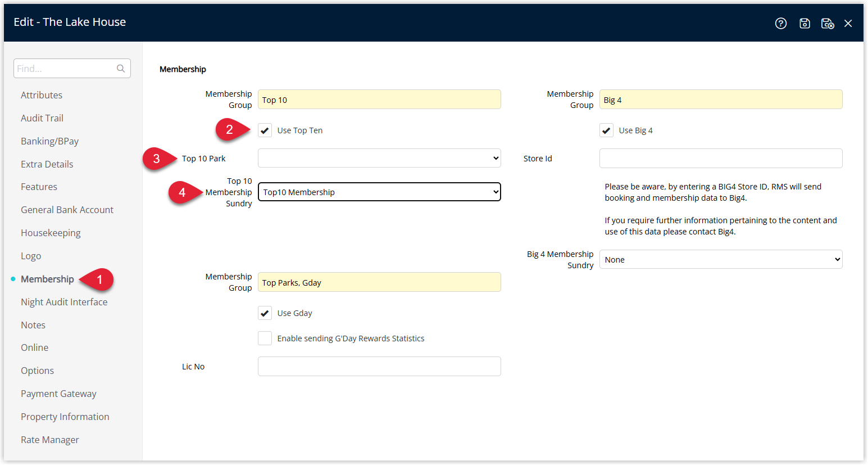This screenshot has width=868, height=465.
Task: Close the Edit dialog with X
Action: point(848,23)
